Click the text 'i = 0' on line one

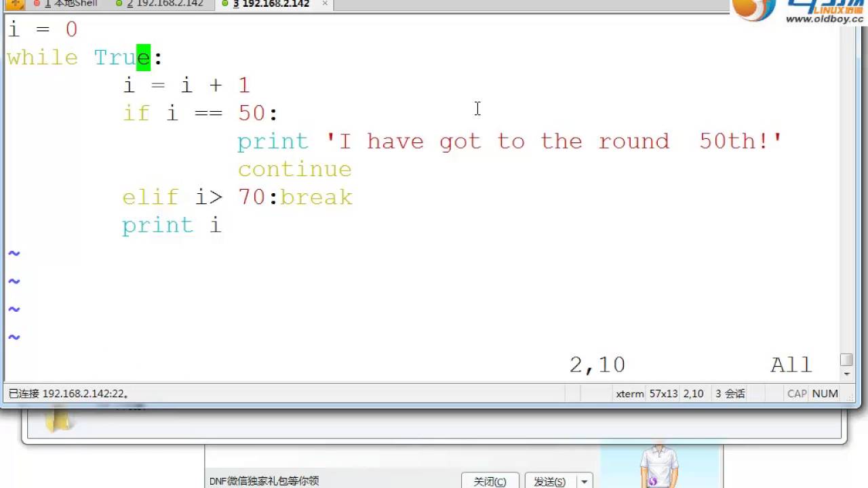coord(42,30)
